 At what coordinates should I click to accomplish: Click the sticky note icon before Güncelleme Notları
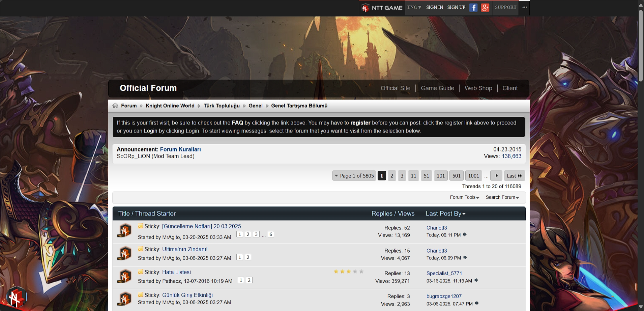[x=140, y=226]
